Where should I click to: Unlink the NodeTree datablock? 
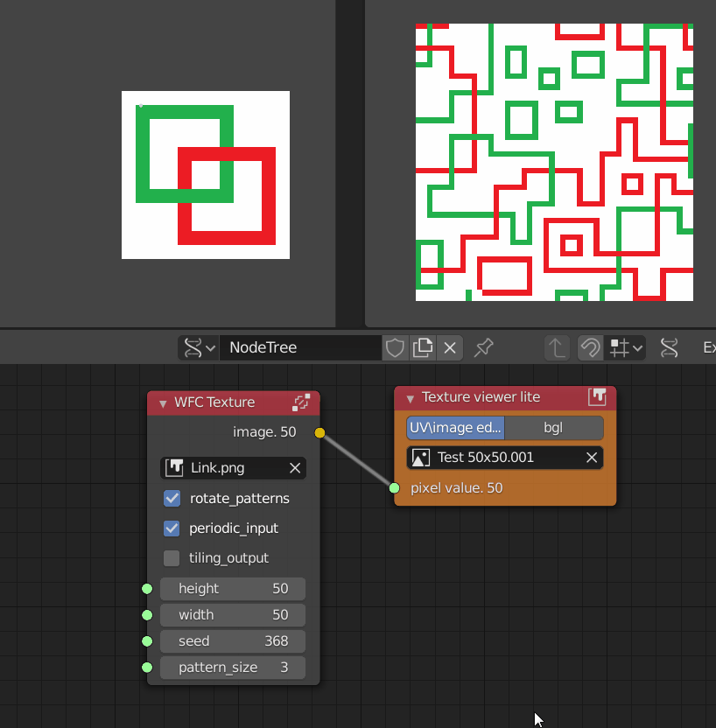click(450, 347)
